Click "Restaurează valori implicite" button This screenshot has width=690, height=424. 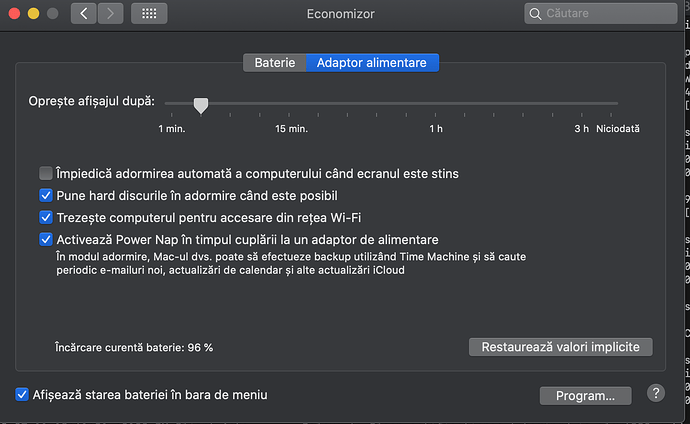pos(560,347)
